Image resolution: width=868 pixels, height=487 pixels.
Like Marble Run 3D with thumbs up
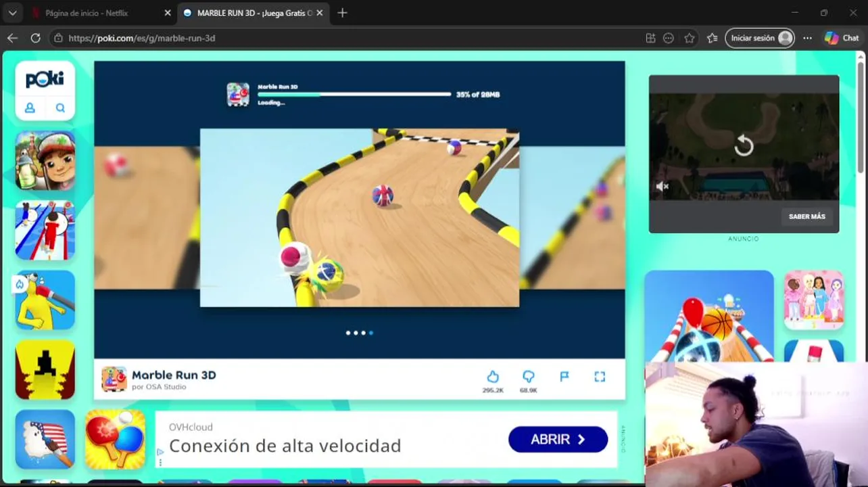493,377
